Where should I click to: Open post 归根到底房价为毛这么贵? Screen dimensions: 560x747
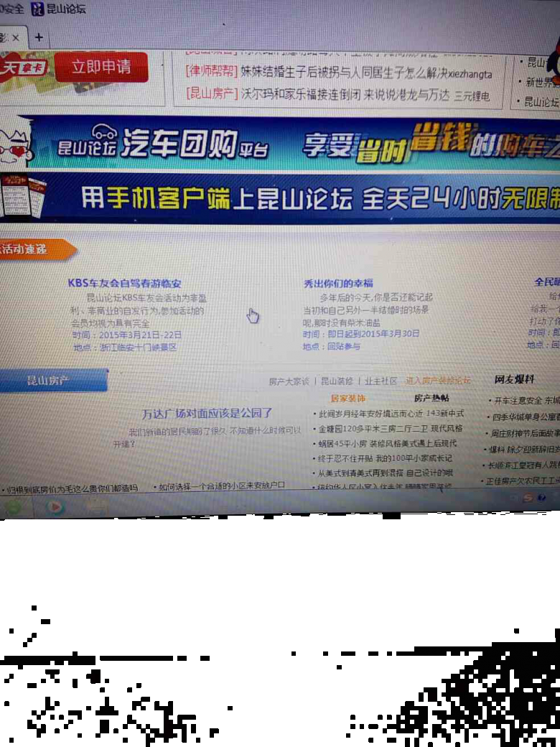click(73, 488)
